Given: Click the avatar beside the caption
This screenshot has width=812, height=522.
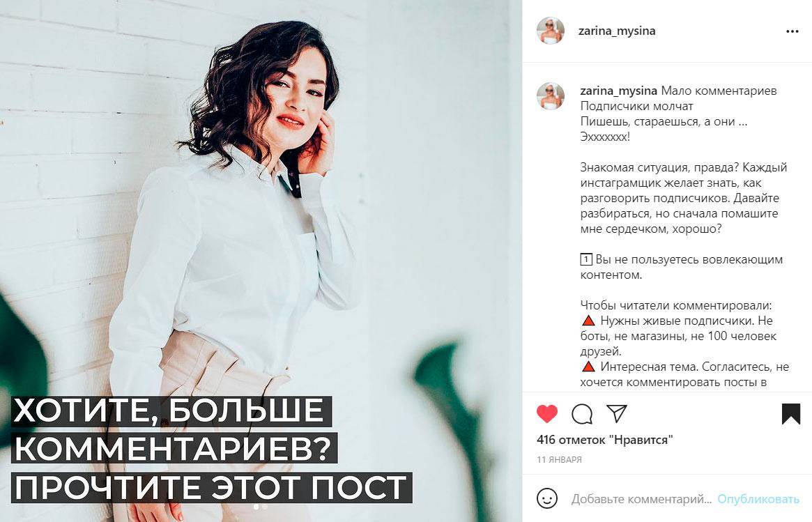Looking at the screenshot, I should (x=551, y=95).
